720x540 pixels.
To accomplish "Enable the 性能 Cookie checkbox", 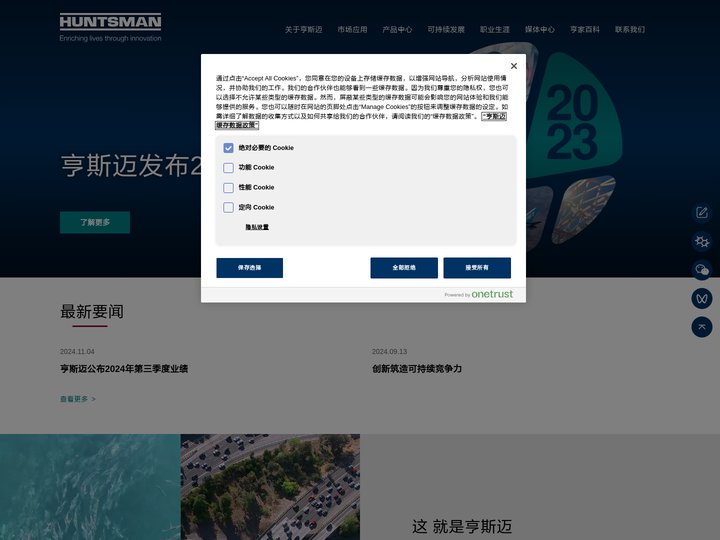I will (228, 187).
